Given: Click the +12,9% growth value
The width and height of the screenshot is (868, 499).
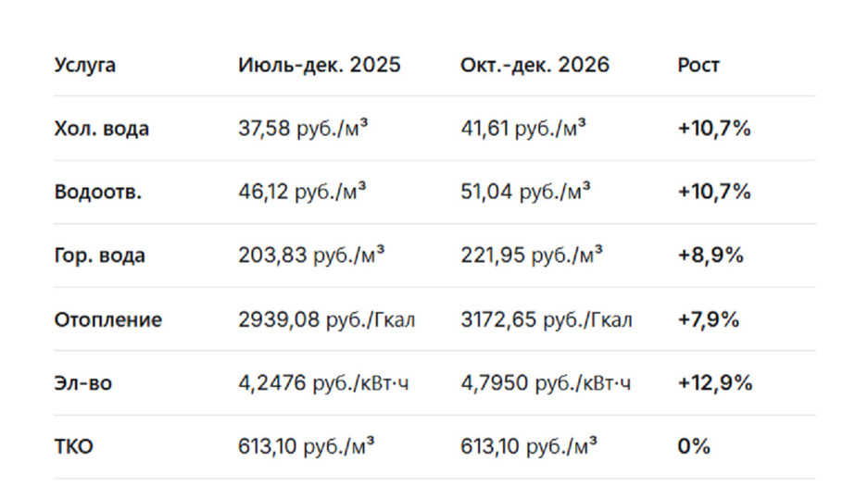Looking at the screenshot, I should 714,382.
